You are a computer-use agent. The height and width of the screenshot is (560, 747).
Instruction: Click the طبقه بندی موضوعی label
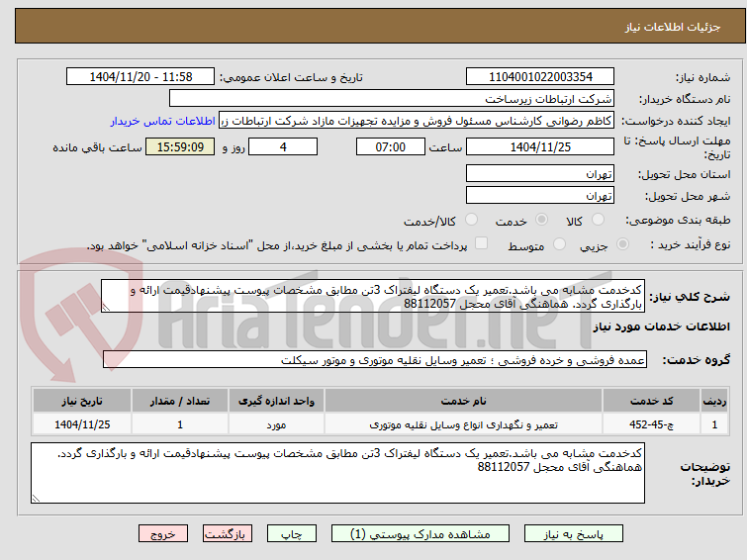click(x=678, y=220)
